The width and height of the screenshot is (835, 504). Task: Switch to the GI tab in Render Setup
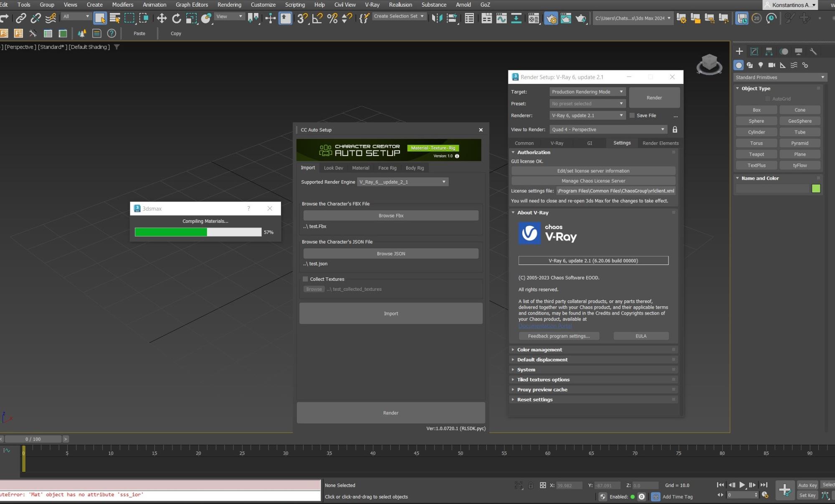coord(590,143)
